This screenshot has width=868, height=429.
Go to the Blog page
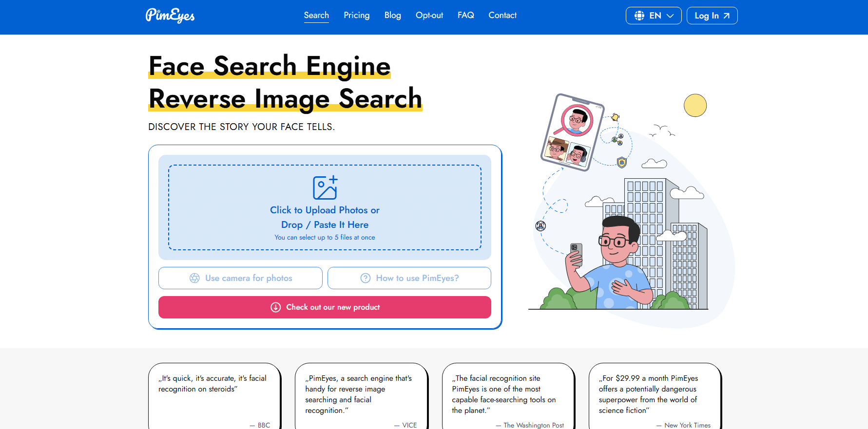pyautogui.click(x=392, y=15)
